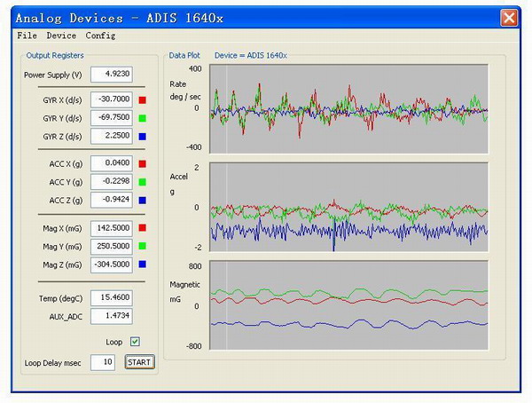Click the Temp (degC) value field

112,297
